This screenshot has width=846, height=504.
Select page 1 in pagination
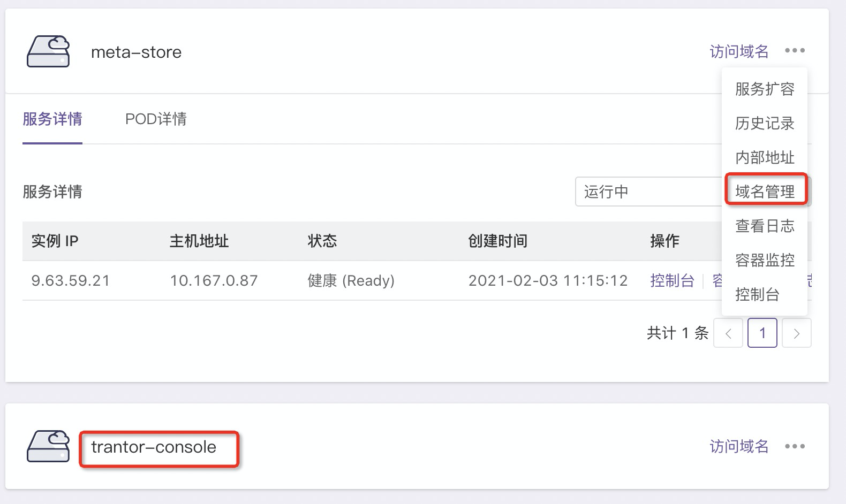762,333
